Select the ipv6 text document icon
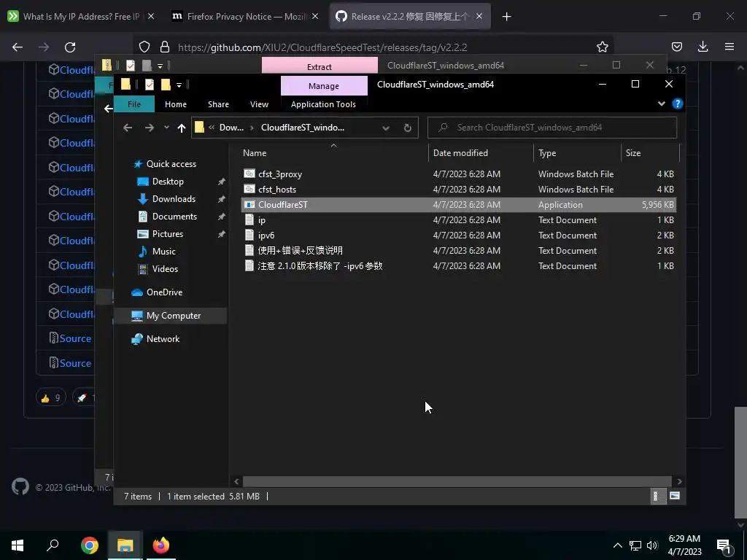The height and width of the screenshot is (560, 747). coord(249,235)
